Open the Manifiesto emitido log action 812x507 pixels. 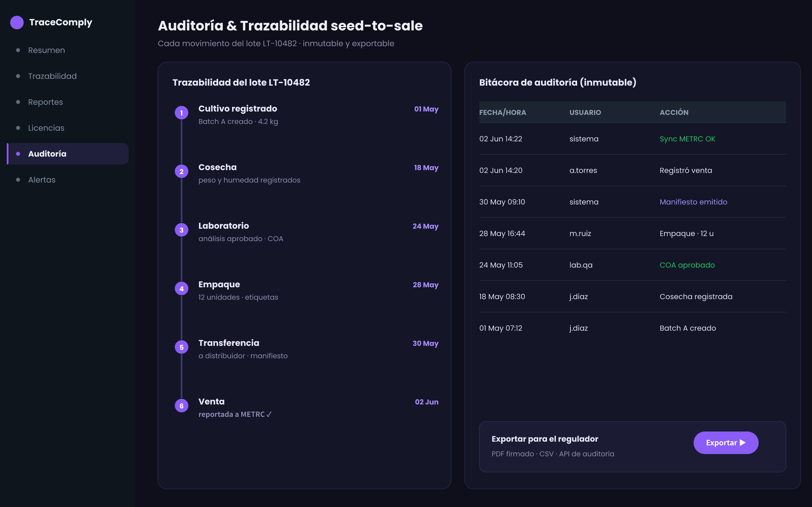pos(693,202)
